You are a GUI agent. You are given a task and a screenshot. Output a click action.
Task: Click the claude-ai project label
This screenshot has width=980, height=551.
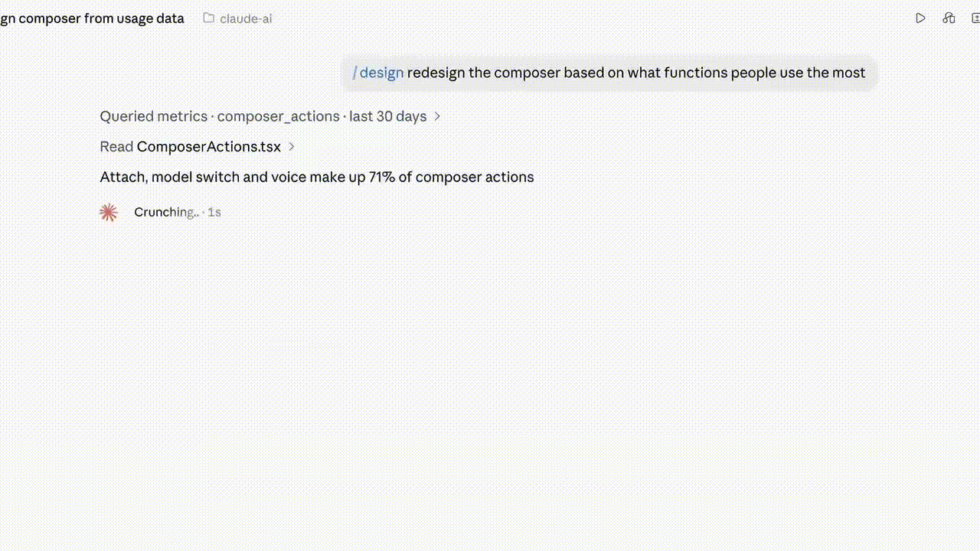[x=246, y=18]
